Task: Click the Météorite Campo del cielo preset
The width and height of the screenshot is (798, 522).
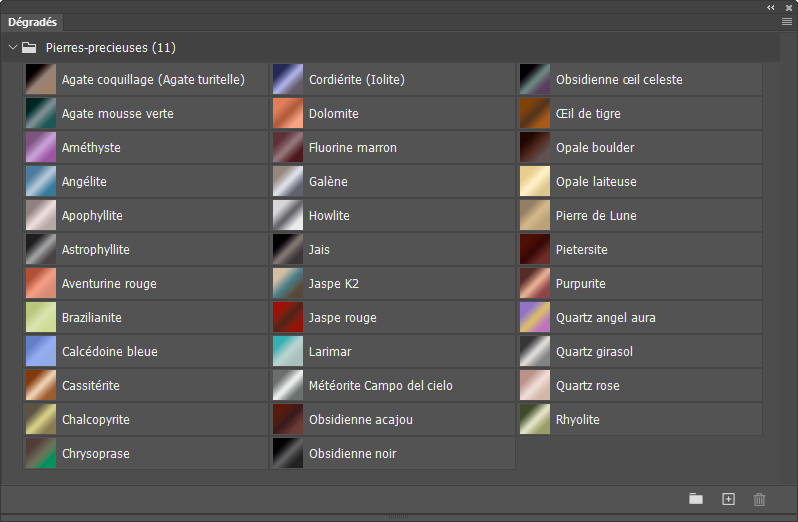Action: pos(288,386)
